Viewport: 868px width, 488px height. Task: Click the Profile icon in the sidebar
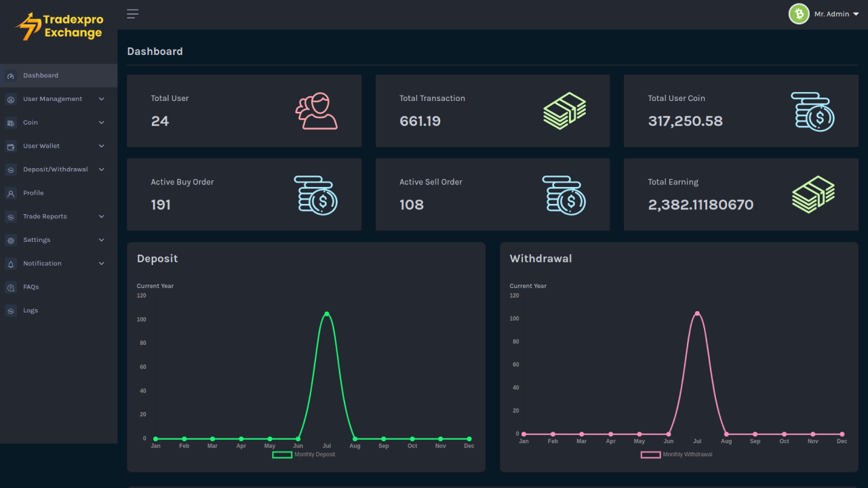pos(9,192)
